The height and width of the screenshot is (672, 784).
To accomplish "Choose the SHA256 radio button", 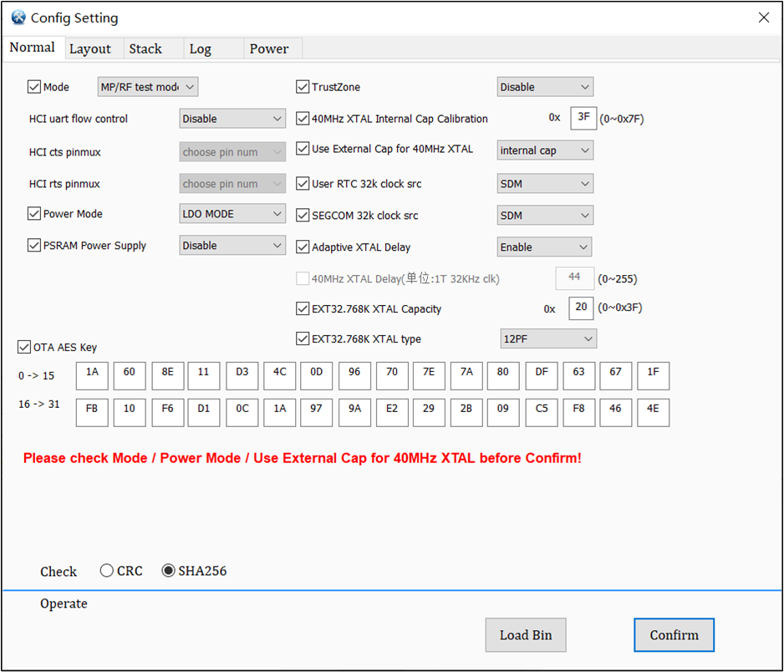I will (169, 571).
